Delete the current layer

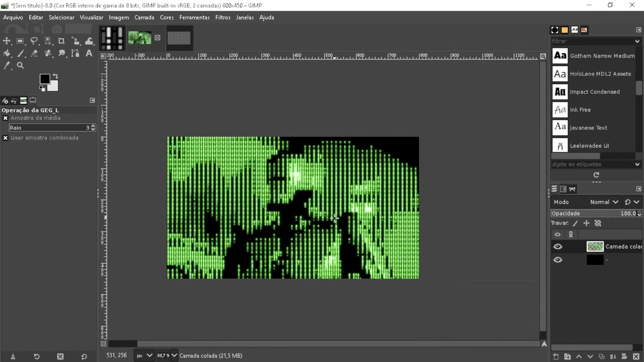[x=635, y=356]
